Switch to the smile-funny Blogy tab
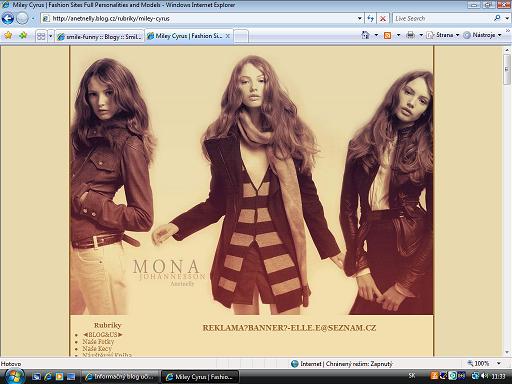 pos(100,36)
